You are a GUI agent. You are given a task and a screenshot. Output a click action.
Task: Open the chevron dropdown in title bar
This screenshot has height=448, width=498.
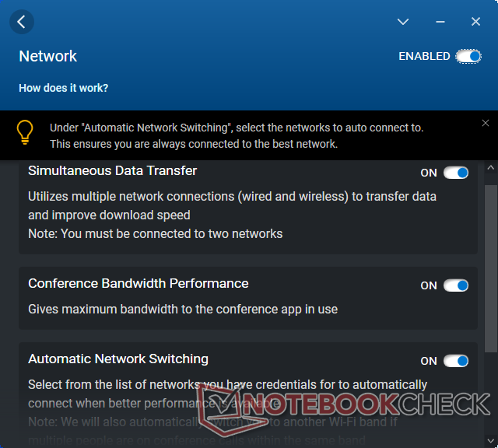pyautogui.click(x=403, y=22)
